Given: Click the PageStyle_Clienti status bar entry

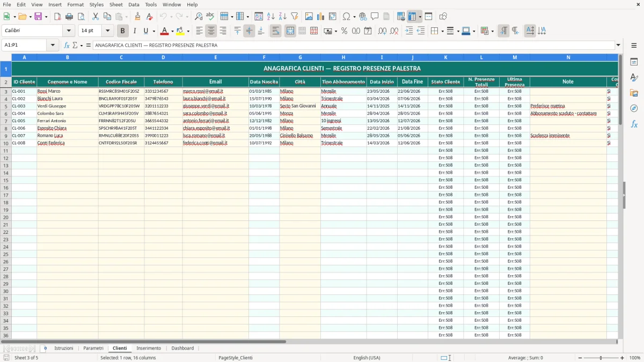Looking at the screenshot, I should [235, 358].
